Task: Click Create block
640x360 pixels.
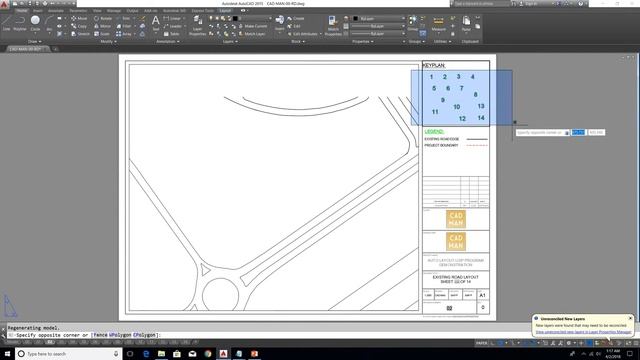Action: click(296, 18)
